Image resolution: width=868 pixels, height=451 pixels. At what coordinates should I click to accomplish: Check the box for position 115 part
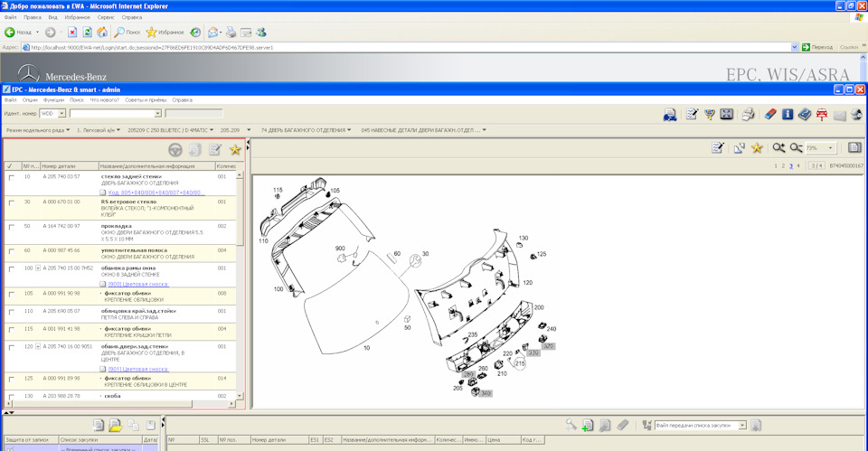coord(11,330)
